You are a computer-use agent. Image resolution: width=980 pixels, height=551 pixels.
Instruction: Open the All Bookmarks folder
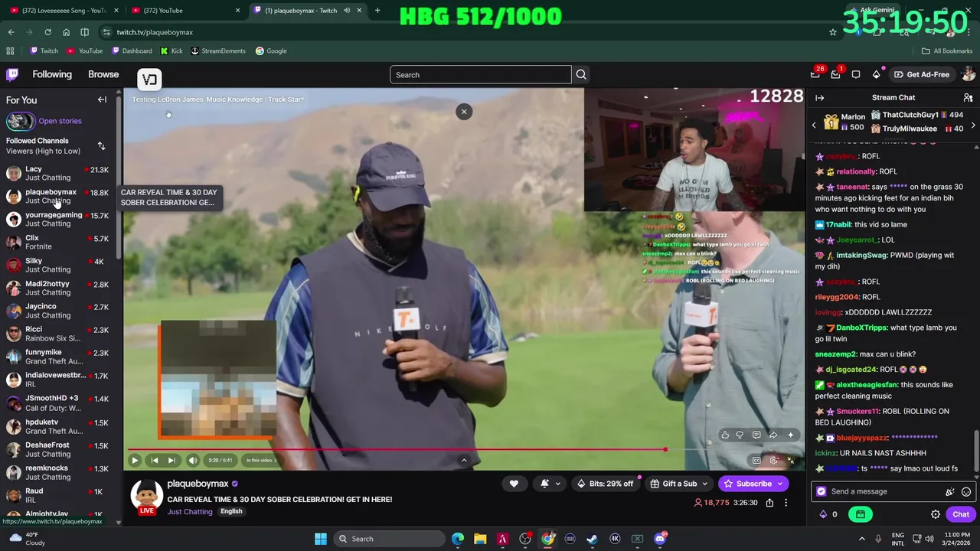coord(946,51)
